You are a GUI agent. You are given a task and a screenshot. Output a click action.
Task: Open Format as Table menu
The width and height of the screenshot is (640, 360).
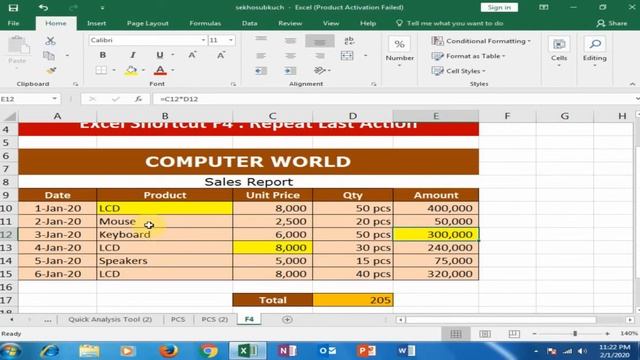469,56
